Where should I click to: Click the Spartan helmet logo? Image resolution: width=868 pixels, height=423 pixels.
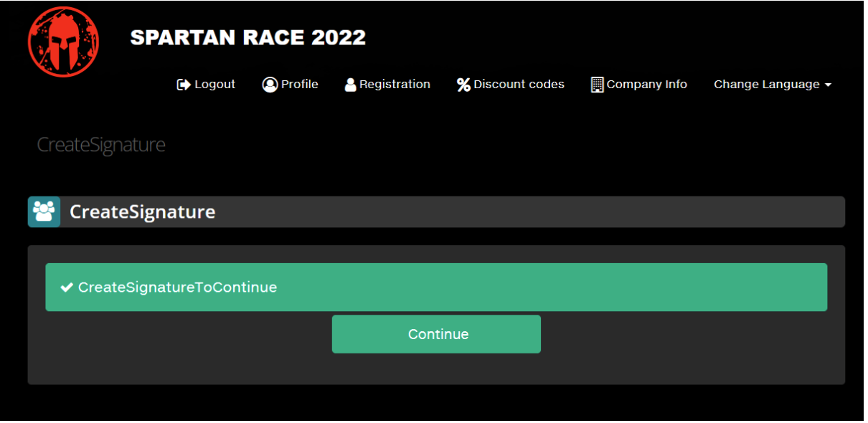[x=63, y=42]
